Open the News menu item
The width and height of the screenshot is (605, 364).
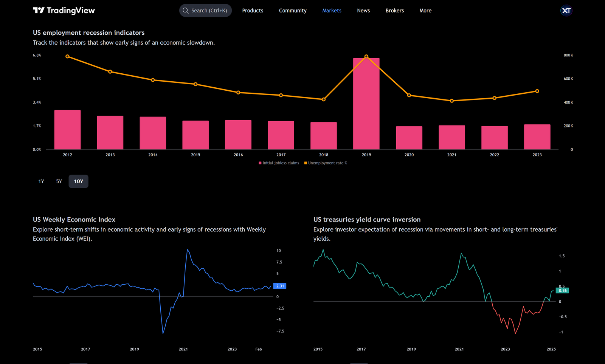click(x=363, y=10)
